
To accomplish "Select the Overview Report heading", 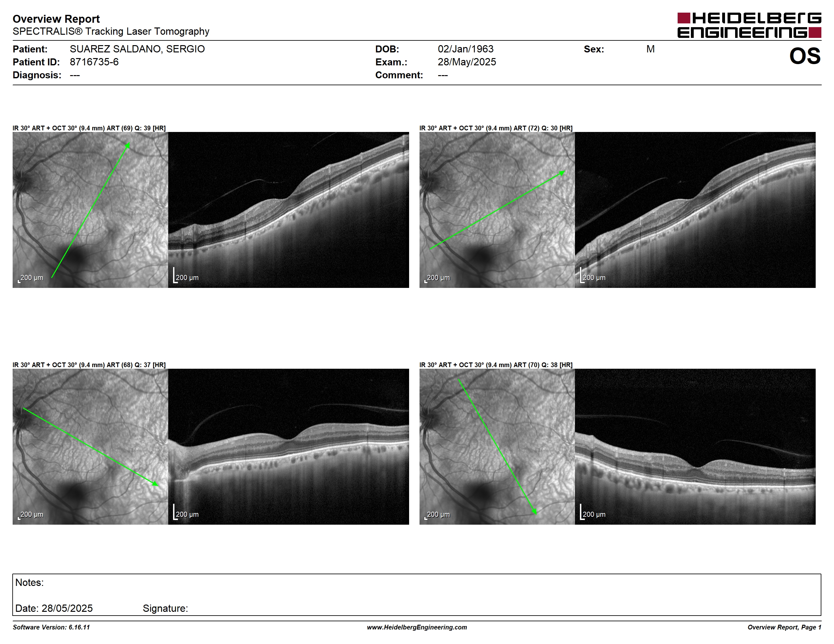I will tap(56, 19).
